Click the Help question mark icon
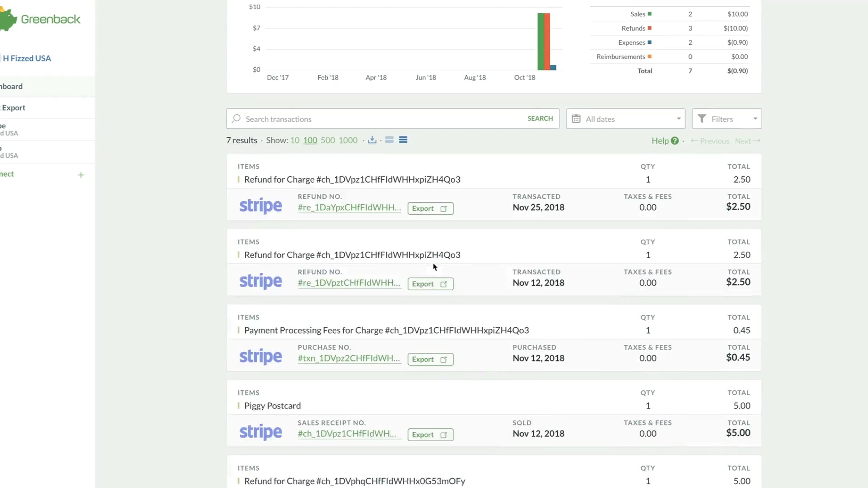This screenshot has height=488, width=868. tap(675, 141)
